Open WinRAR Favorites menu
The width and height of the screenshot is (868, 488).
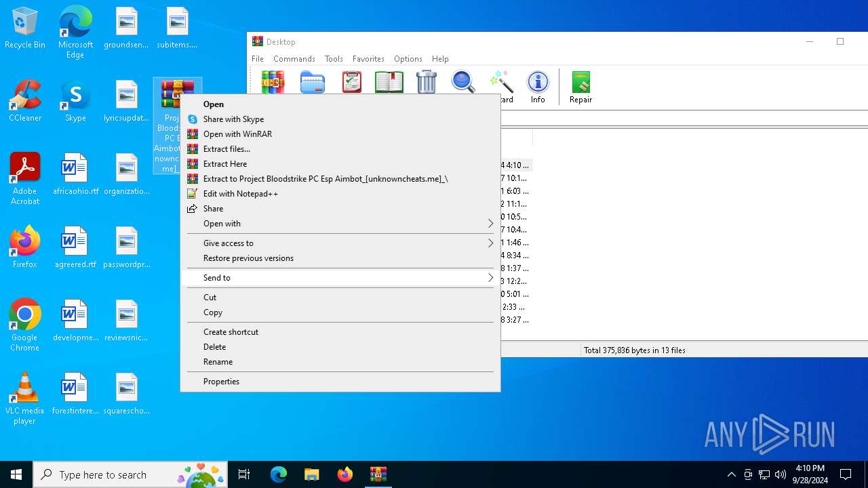[x=368, y=59]
